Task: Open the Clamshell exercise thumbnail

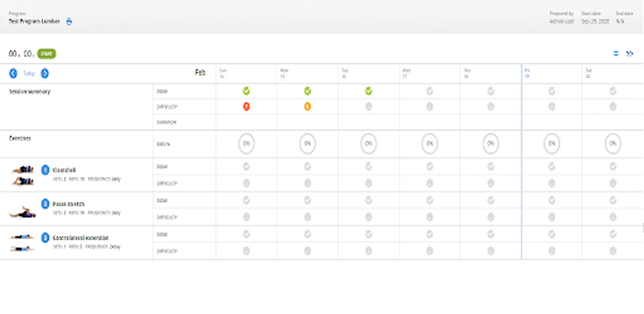Action: click(23, 175)
